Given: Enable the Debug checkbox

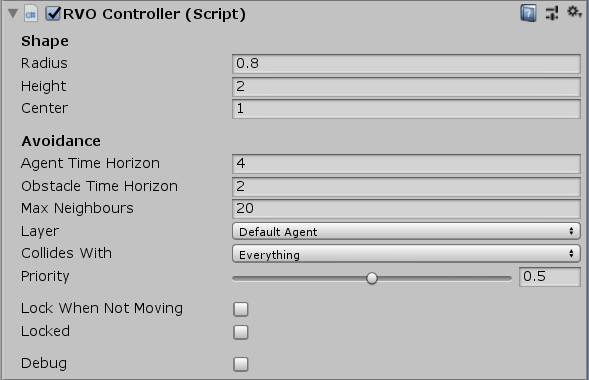Looking at the screenshot, I should (241, 364).
